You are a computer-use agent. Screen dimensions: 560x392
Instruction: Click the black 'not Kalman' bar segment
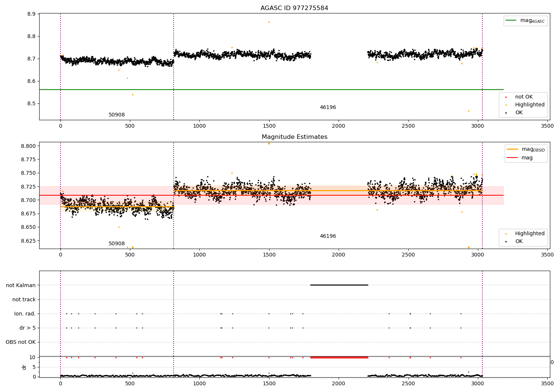tap(339, 285)
